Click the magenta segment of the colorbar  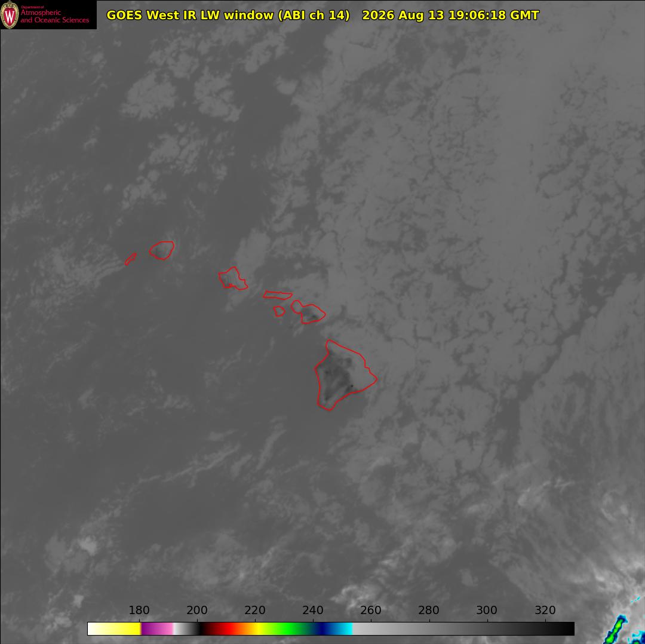[x=156, y=628]
